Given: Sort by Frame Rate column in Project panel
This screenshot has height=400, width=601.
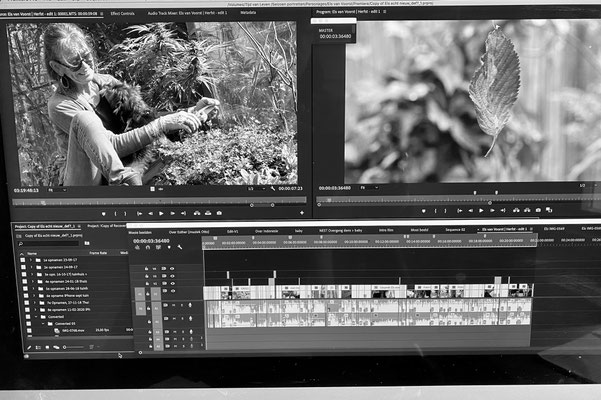Looking at the screenshot, I should click(98, 253).
